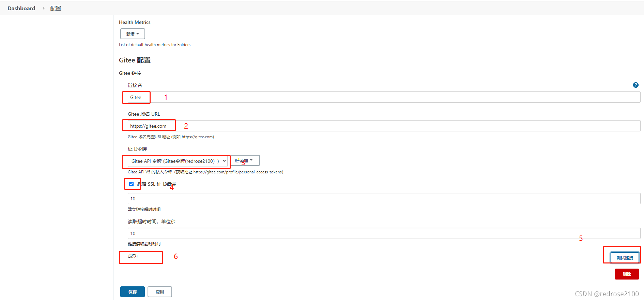Screen dimensions: 644x300
Task: Click the Gitee 域名完整URL地址 hint text
Action: 171,137
